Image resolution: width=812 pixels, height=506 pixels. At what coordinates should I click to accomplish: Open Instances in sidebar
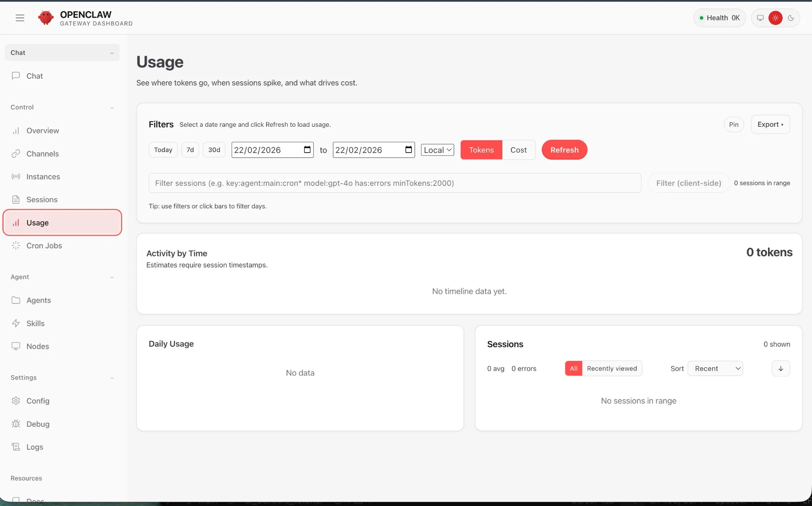pos(62,177)
